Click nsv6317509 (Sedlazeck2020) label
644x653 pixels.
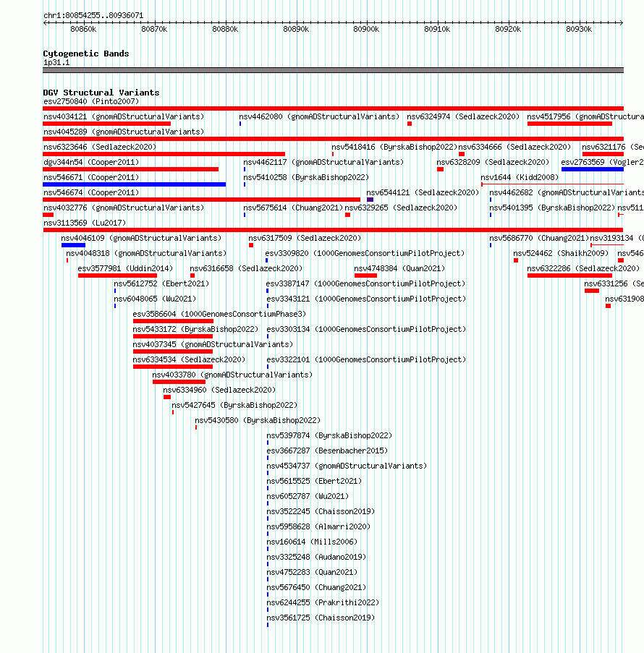coord(305,238)
